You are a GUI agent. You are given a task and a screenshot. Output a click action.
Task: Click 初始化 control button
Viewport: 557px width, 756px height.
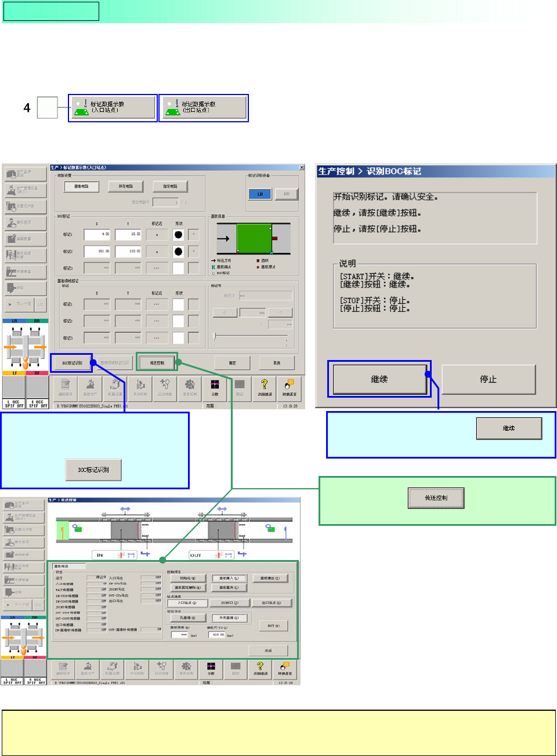[x=187, y=578]
